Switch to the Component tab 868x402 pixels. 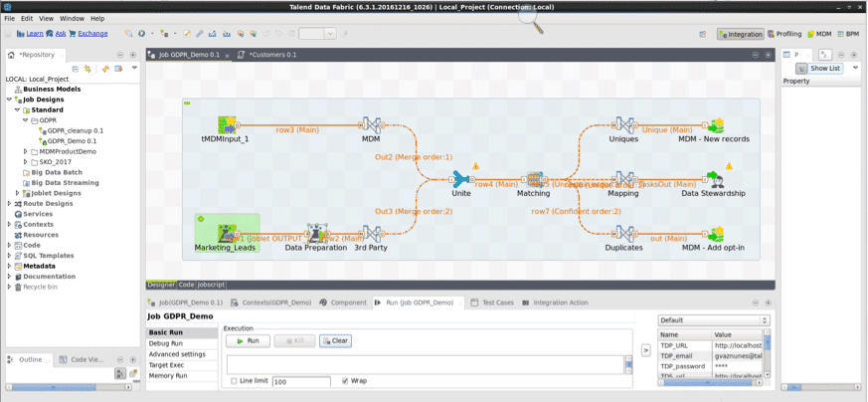coord(343,302)
